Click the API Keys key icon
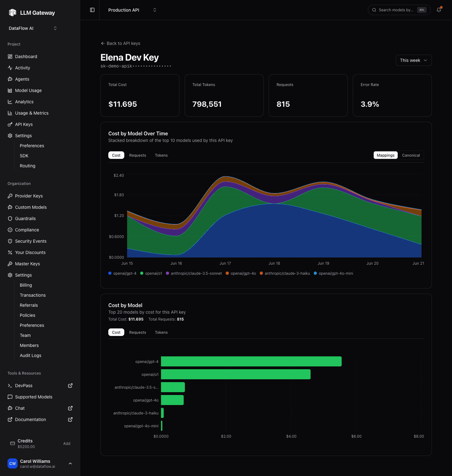 [10, 124]
